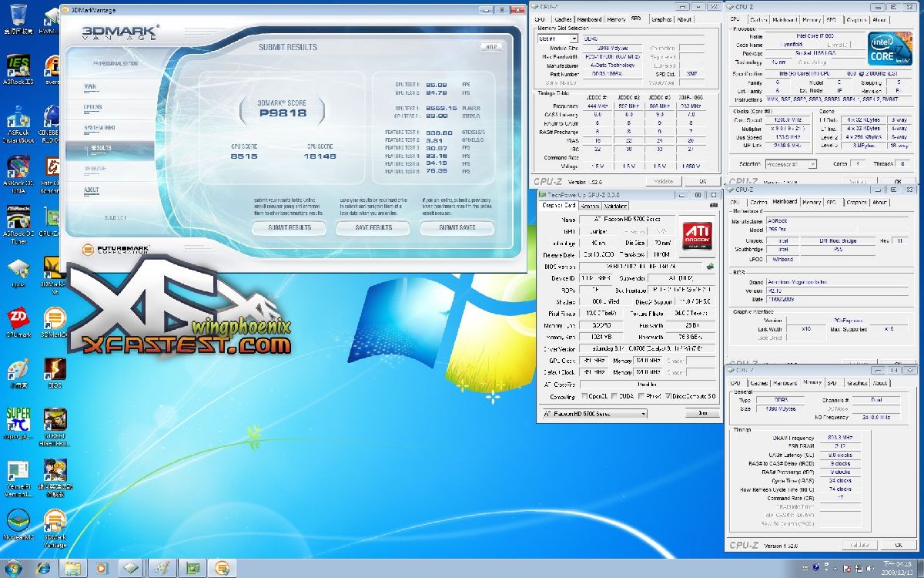
Task: Switch to 3DMark Vantage taskbar icon
Action: pos(222,568)
